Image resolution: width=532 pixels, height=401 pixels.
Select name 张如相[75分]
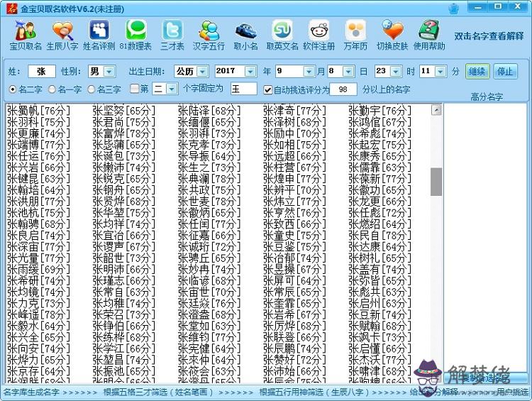click(294, 145)
